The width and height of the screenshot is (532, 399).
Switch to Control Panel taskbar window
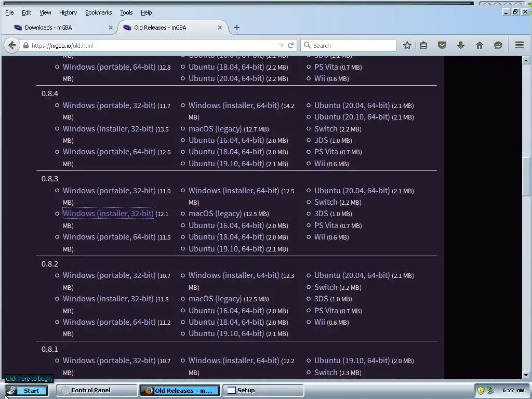pos(96,390)
